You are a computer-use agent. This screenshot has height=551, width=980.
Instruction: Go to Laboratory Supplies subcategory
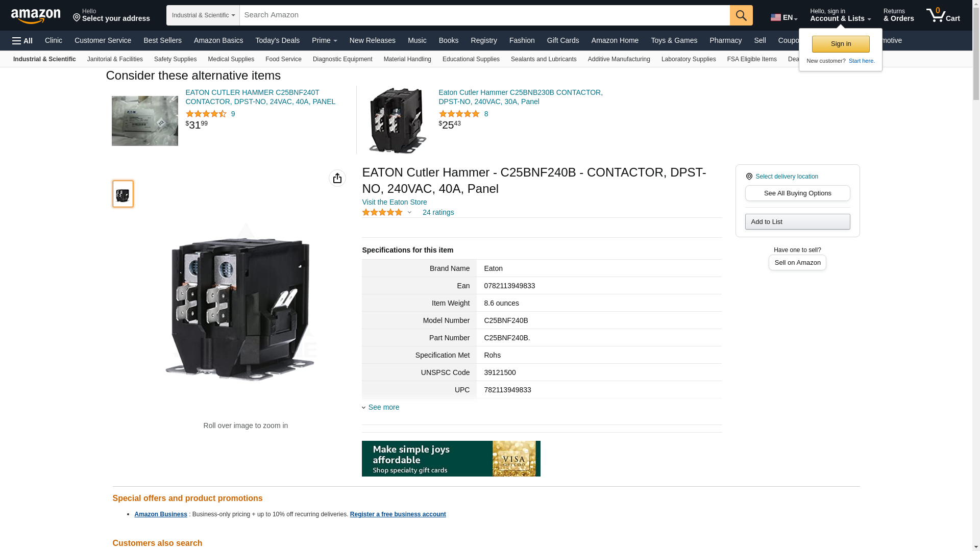(689, 59)
